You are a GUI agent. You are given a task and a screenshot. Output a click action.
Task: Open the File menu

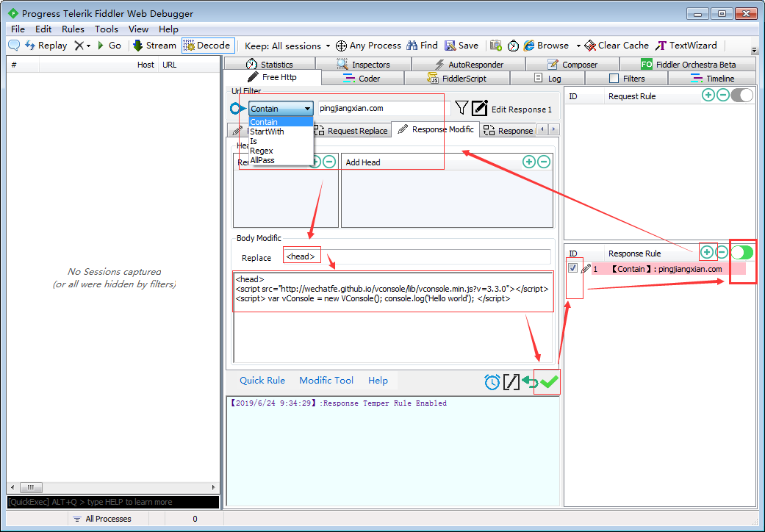click(x=18, y=29)
